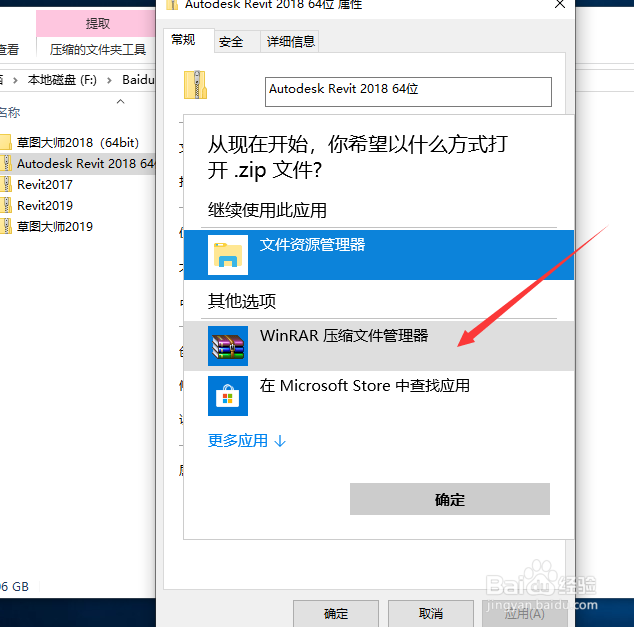
Task: Choose WinRAR 压缩文件管理器 option
Action: 379,346
